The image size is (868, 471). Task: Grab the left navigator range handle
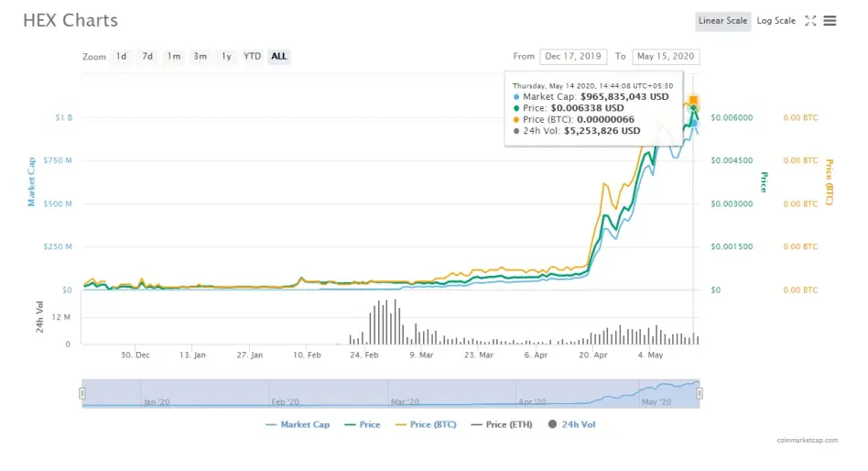coord(81,393)
